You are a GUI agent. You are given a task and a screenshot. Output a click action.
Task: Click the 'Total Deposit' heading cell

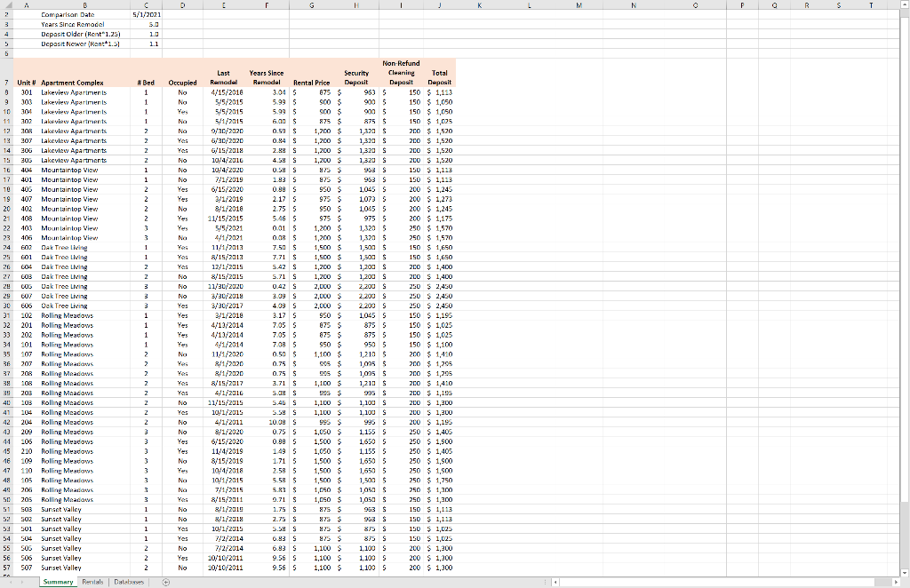(440, 73)
